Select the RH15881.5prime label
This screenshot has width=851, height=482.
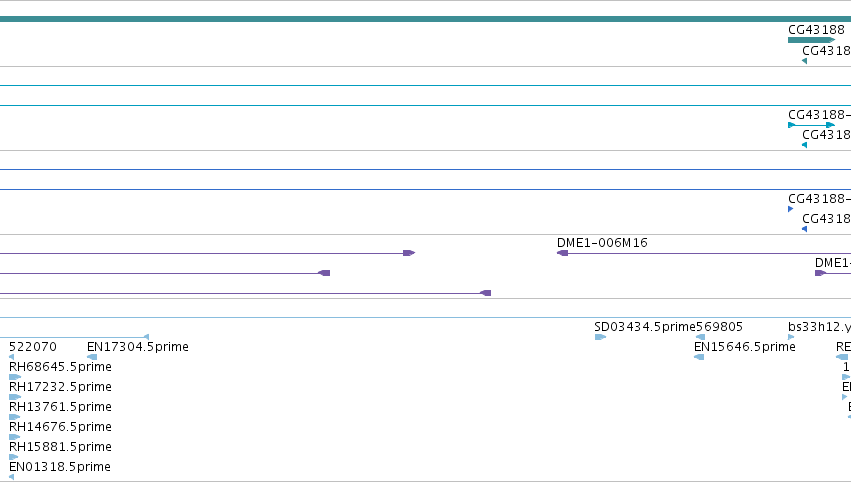point(60,447)
